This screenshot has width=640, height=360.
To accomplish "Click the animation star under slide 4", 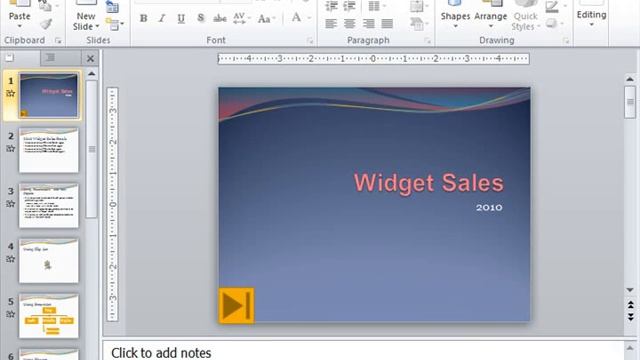I will pos(11,259).
